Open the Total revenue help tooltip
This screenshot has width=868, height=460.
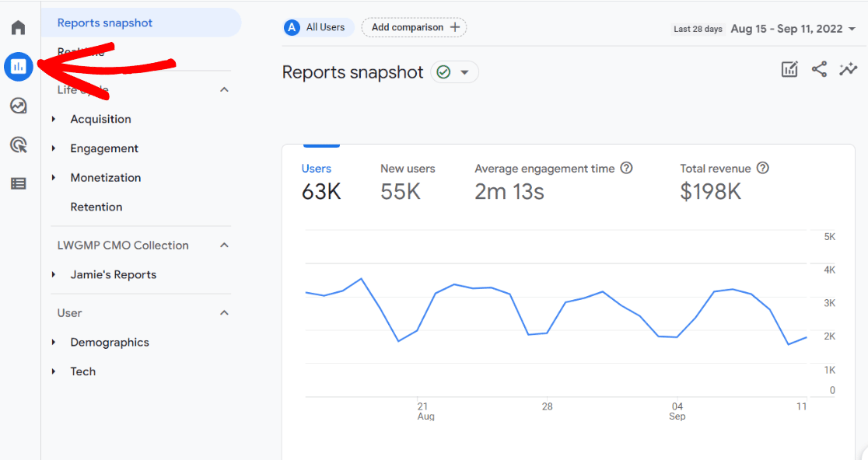click(x=762, y=168)
